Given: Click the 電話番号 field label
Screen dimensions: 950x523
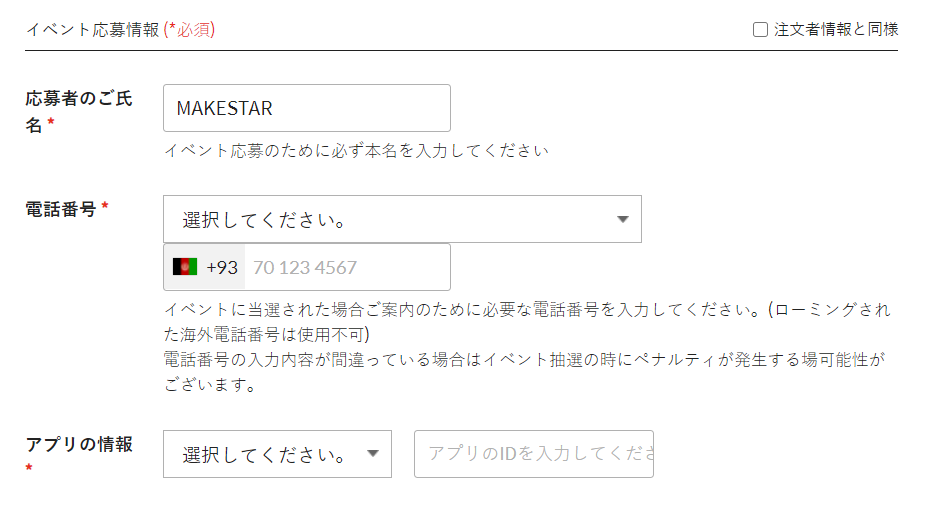Looking at the screenshot, I should pos(60,209).
